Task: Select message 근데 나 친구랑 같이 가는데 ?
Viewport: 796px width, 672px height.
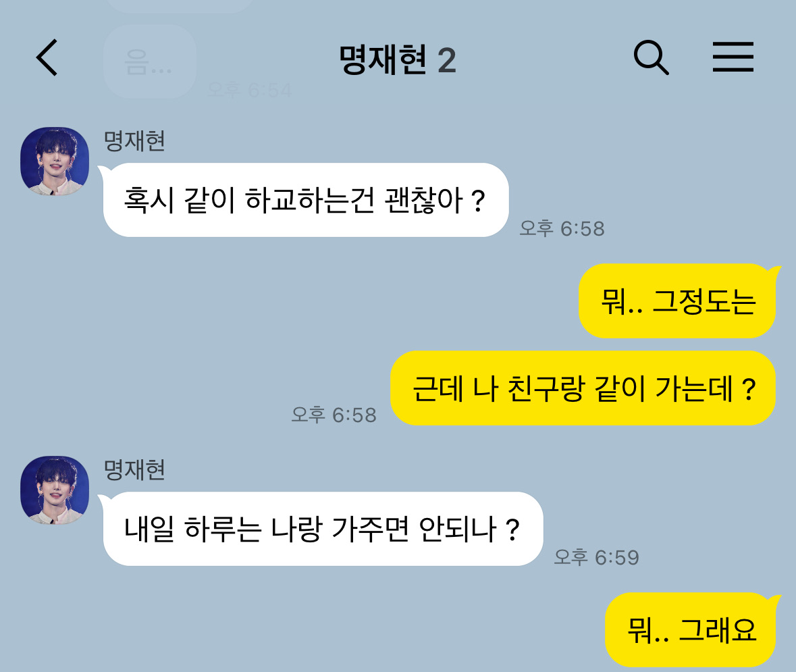Action: 583,388
